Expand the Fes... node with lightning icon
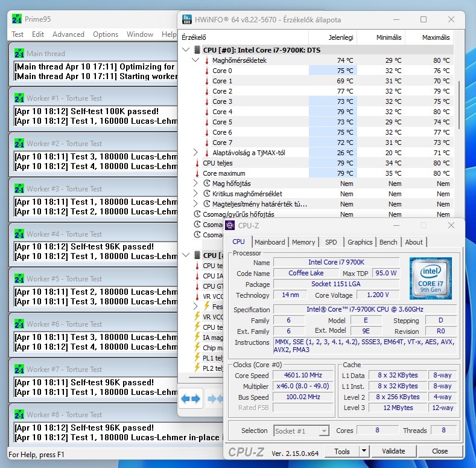Screen dimensions: 476x468 click(195, 306)
